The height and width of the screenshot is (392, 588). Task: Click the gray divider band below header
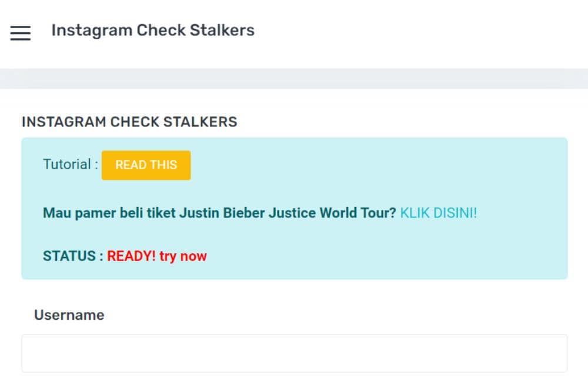294,79
